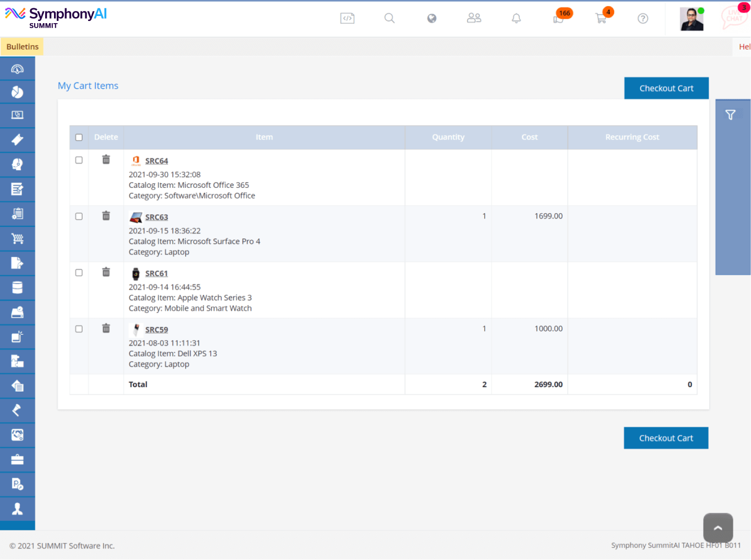Open the notifications bell icon
This screenshot has width=751, height=560.
516,18
